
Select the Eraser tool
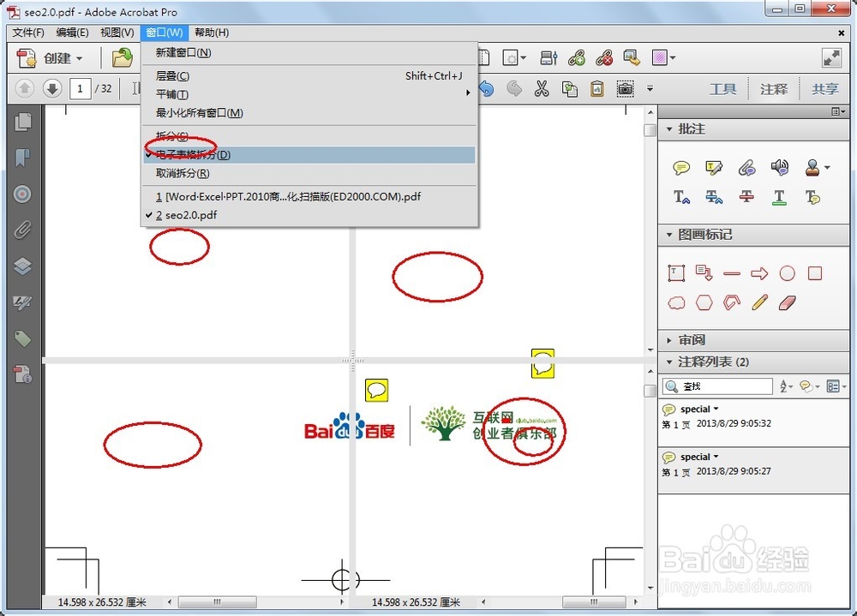787,302
